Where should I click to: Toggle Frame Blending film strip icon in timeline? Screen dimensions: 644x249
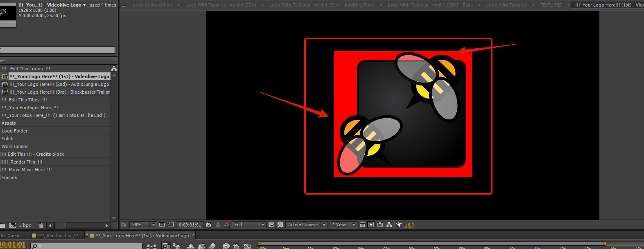(201, 246)
